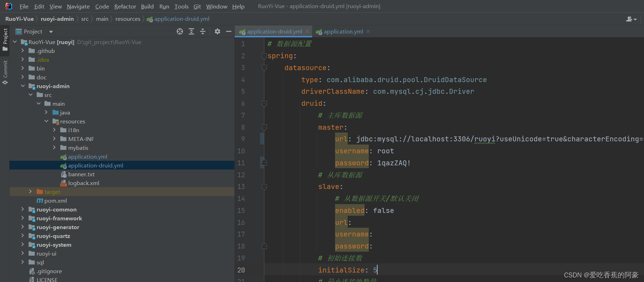Toggle the Project tool window side tab

5,39
